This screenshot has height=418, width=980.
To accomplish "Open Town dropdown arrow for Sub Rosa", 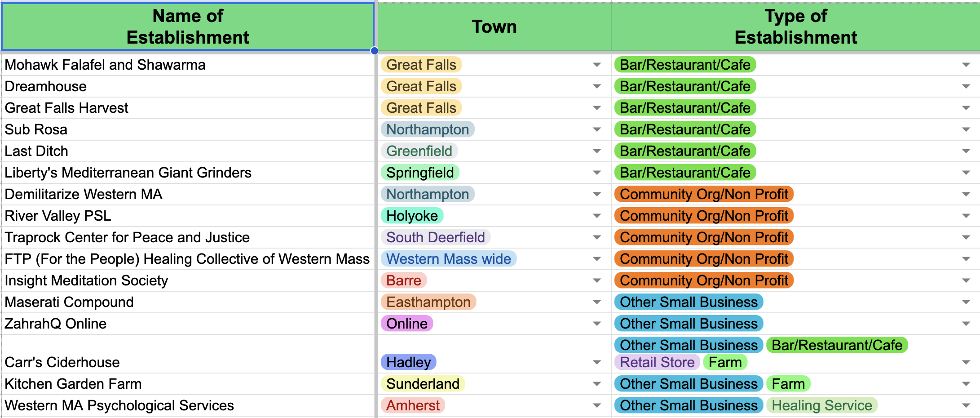I will [x=597, y=129].
